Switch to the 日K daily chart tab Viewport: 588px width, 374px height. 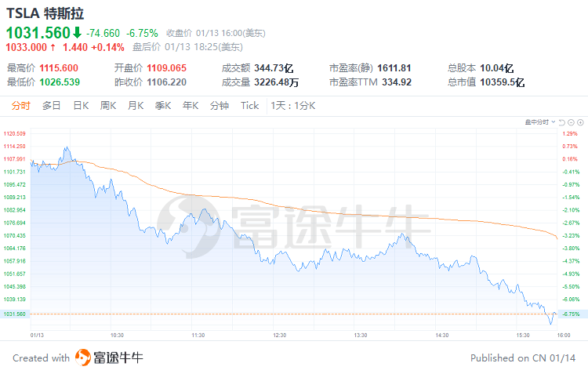point(81,106)
